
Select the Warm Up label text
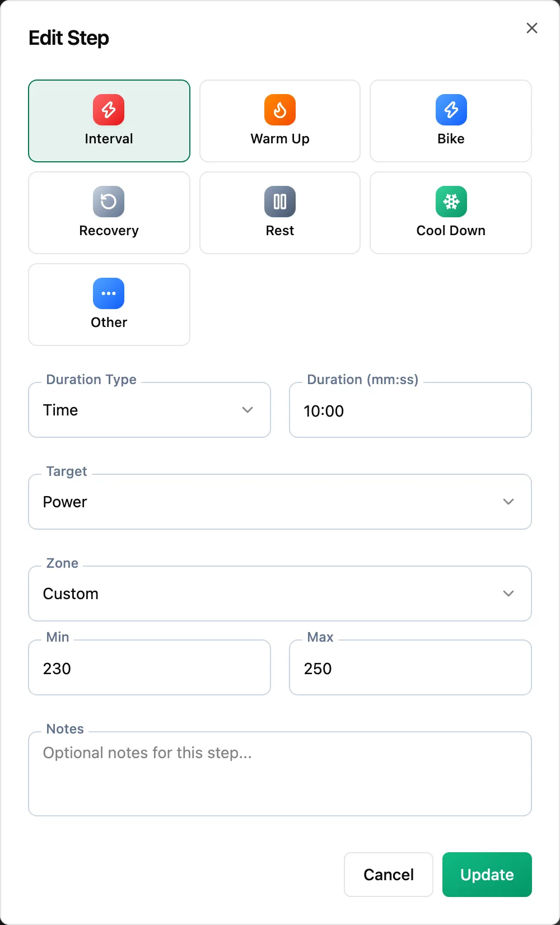[x=280, y=139]
